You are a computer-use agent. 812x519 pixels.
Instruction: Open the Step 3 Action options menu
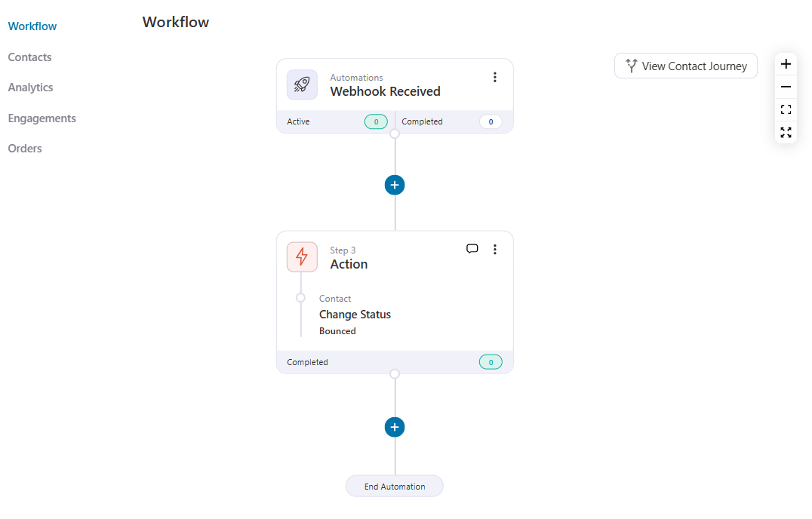click(x=495, y=250)
